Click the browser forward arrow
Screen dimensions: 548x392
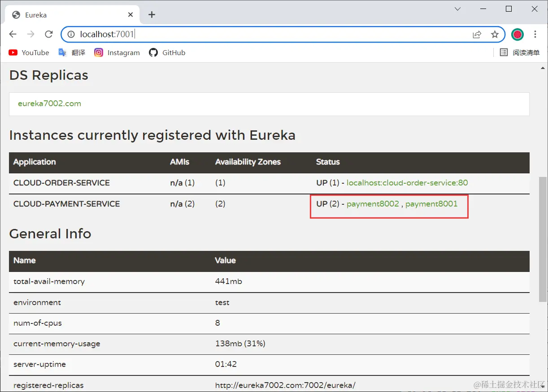click(30, 34)
